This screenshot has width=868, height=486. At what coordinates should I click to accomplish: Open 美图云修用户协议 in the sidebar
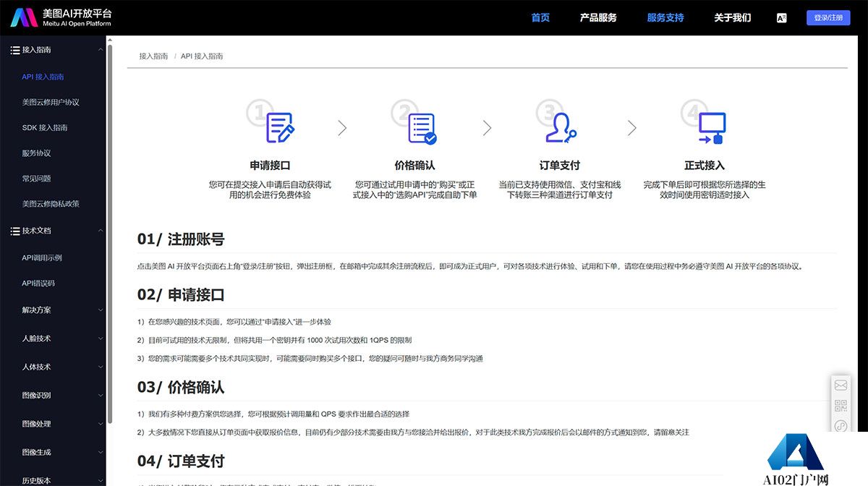(x=51, y=102)
